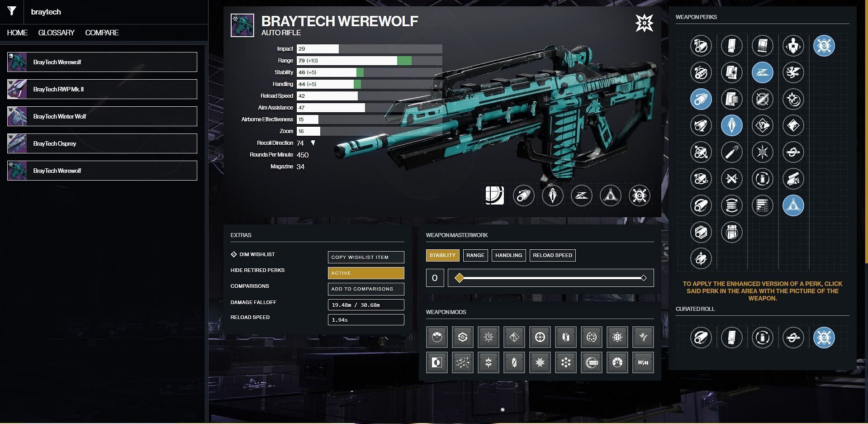Select the Fluted Barrel perk in the grid
Viewport: 868px width, 424px height.
click(701, 152)
